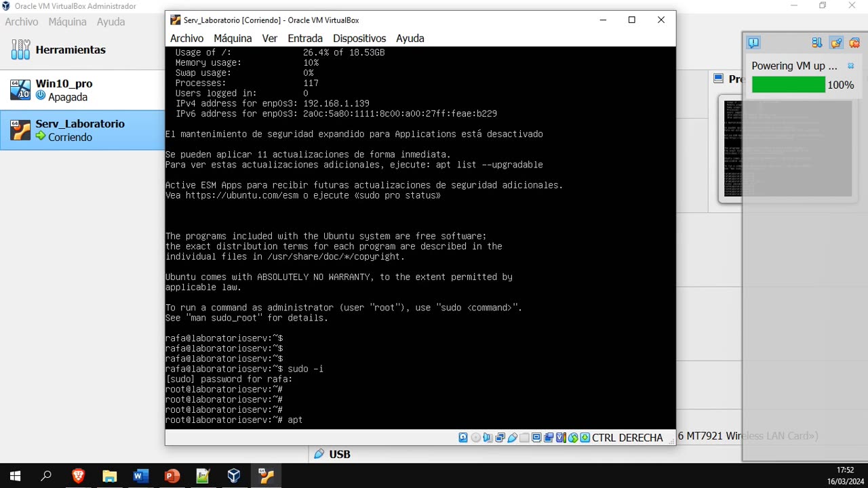This screenshot has width=868, height=488.
Task: Open the Archivo menu in VM window
Action: click(x=186, y=39)
